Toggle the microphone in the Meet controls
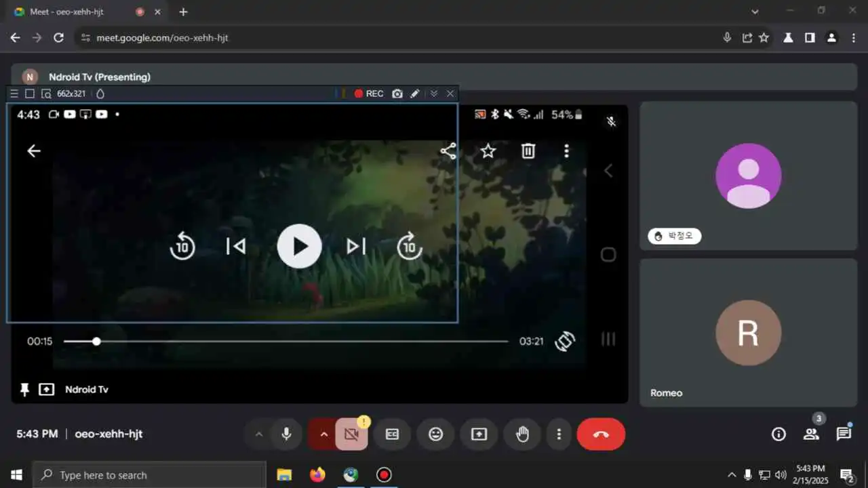This screenshot has width=868, height=488. coord(286,434)
